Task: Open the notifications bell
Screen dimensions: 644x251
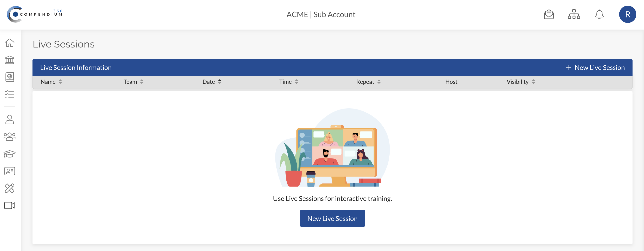Action: tap(599, 14)
